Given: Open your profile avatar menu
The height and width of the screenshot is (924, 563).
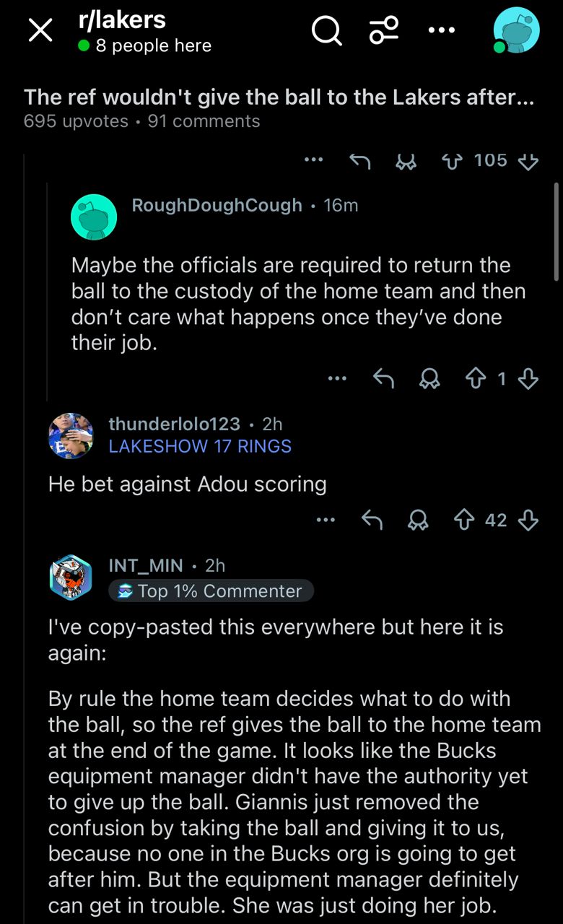Looking at the screenshot, I should click(516, 30).
